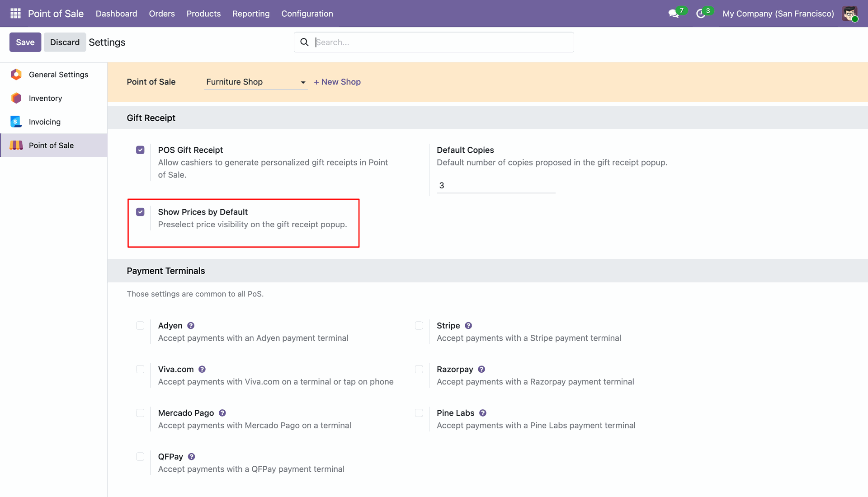Open the Viva.com help question mark icon
868x497 pixels.
tap(202, 369)
